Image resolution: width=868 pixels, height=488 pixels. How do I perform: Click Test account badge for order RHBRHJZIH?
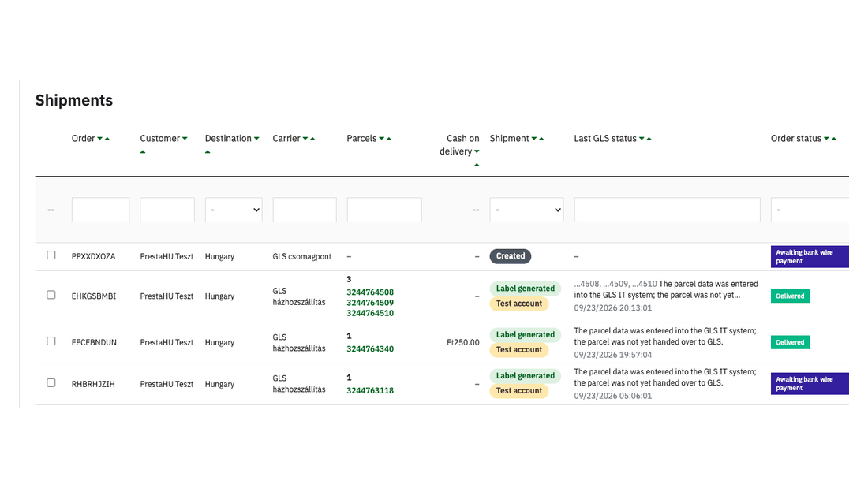519,390
